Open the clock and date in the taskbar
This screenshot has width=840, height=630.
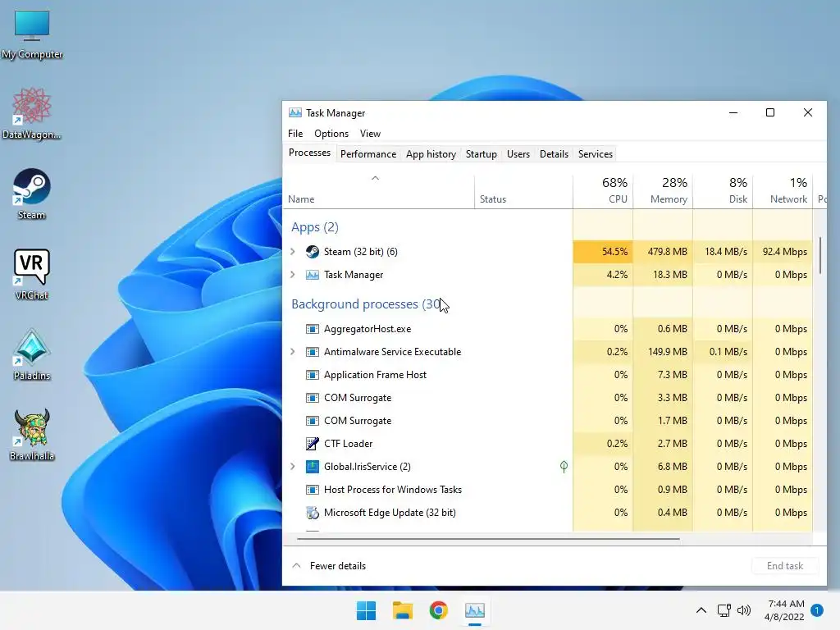tap(784, 610)
